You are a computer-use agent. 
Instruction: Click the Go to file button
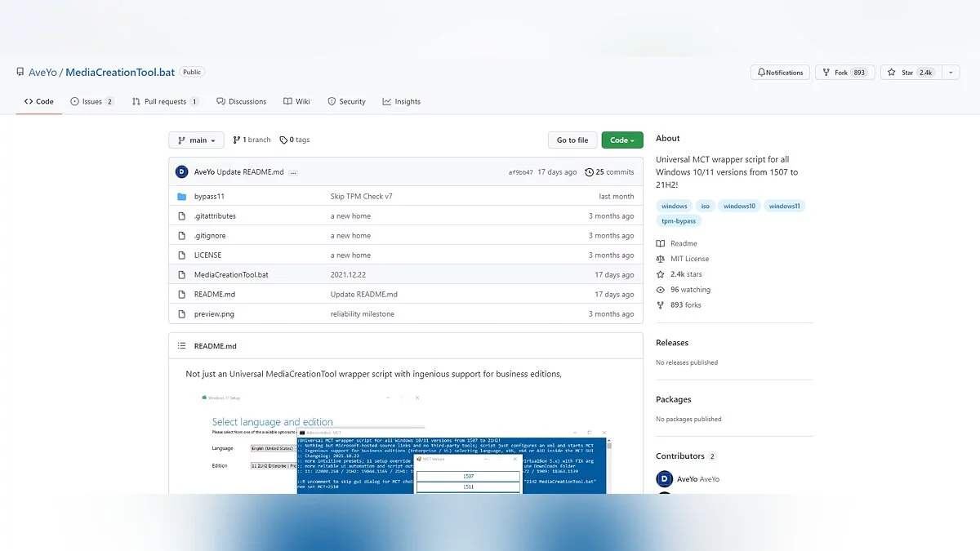[572, 140]
